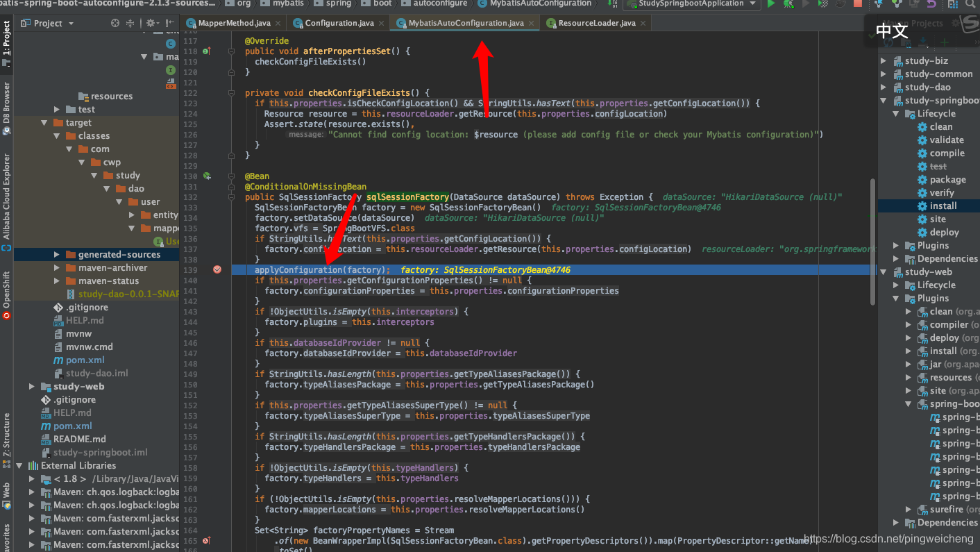
Task: Select Maven site lifecycle goal
Action: pos(938,219)
